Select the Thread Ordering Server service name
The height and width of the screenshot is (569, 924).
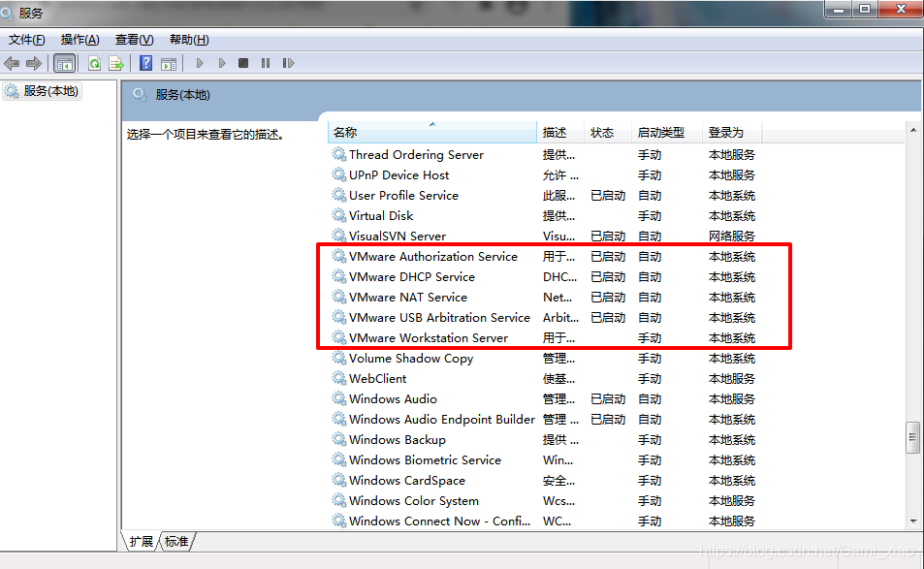click(x=416, y=154)
